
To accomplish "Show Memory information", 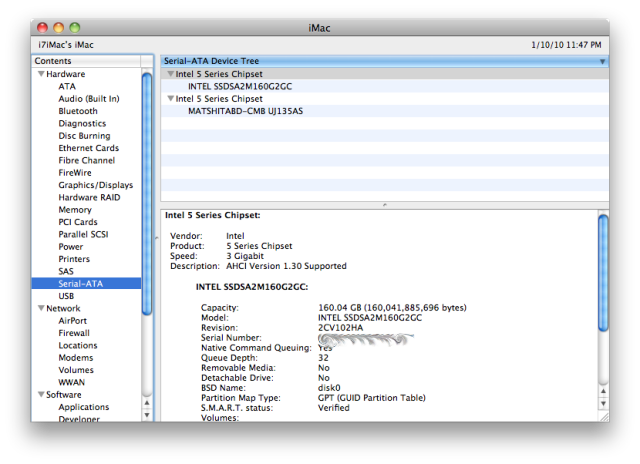I will pos(75,210).
